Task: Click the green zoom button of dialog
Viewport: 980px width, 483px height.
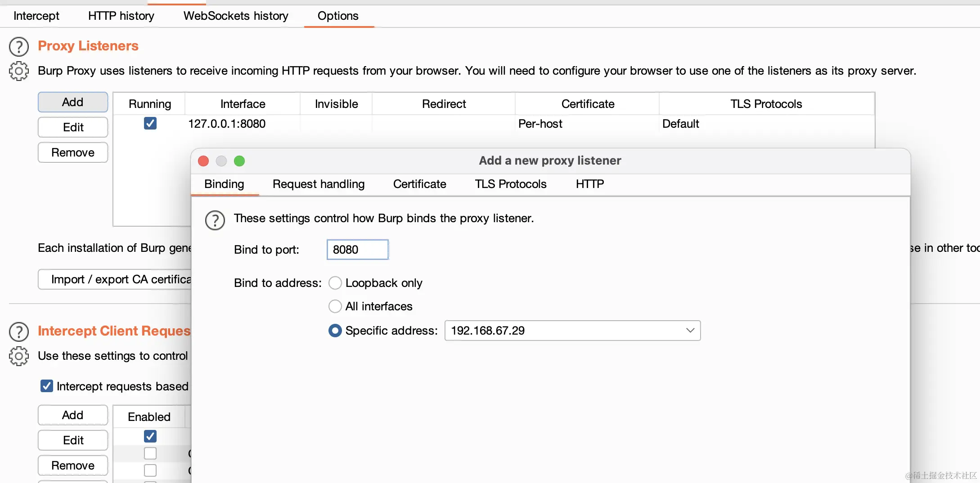Action: point(239,161)
